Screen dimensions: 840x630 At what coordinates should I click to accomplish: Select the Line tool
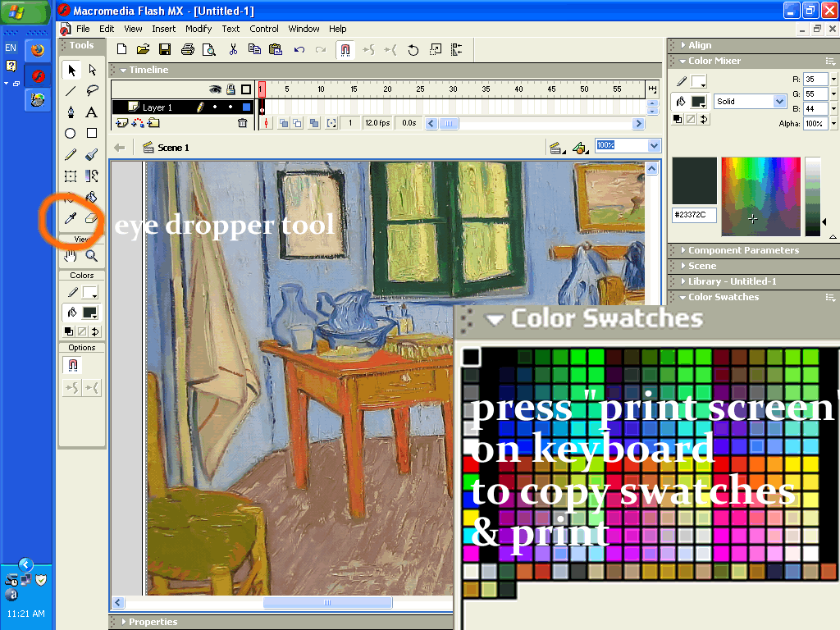click(x=71, y=91)
